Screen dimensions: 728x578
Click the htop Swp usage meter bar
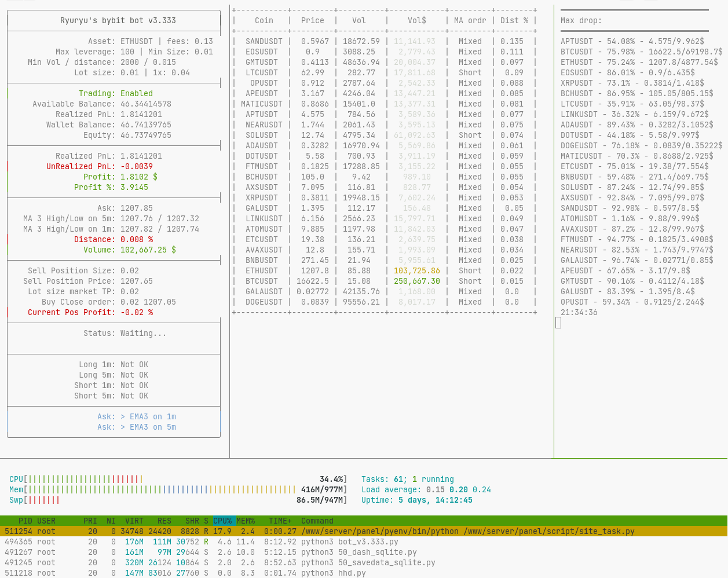click(x=178, y=500)
